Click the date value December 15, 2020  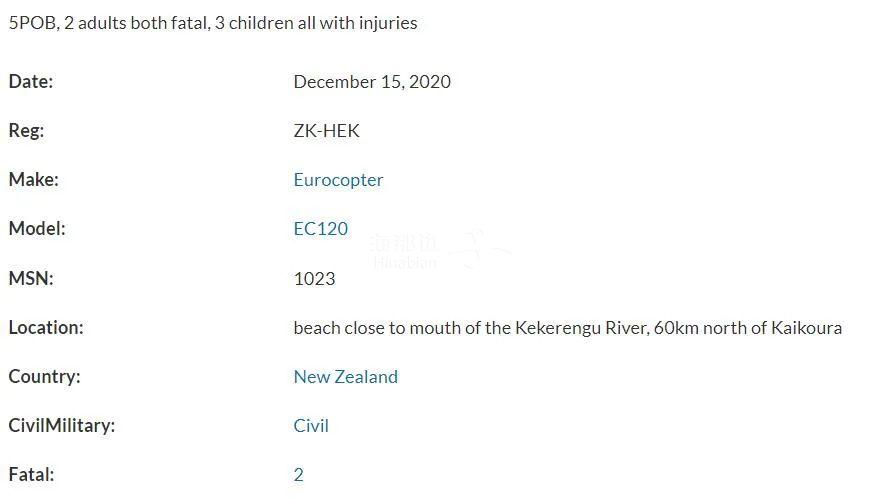click(372, 82)
